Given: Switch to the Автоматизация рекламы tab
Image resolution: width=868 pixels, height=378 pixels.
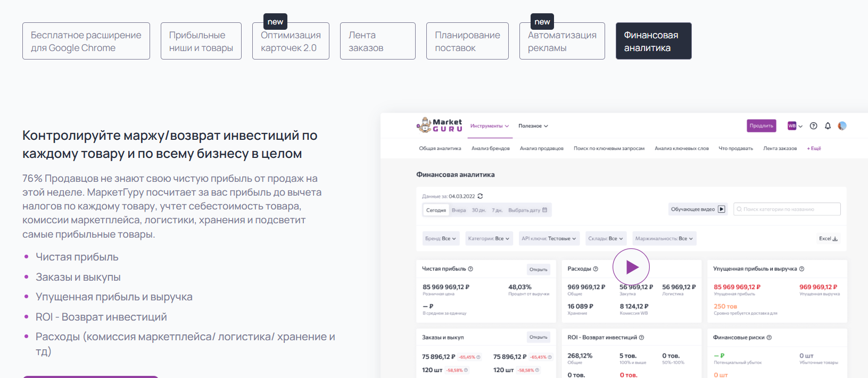Looking at the screenshot, I should (562, 41).
